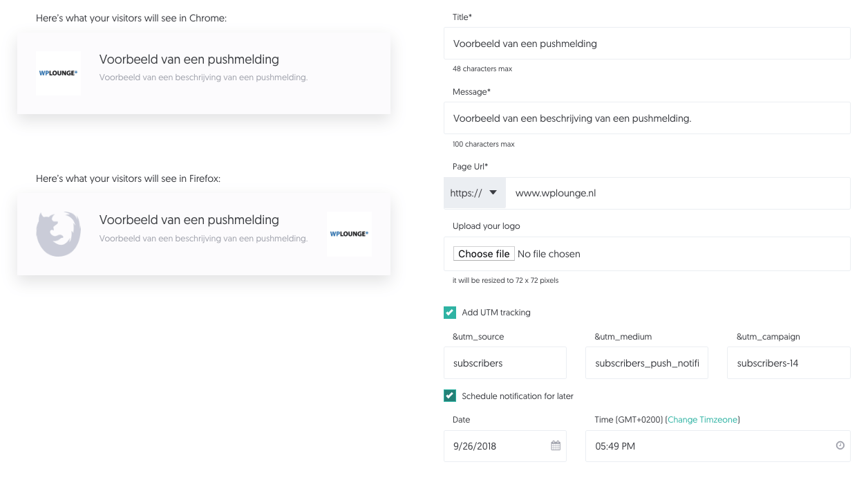This screenshot has height=480, width=868.
Task: Select the utm_medium input field
Action: [647, 363]
